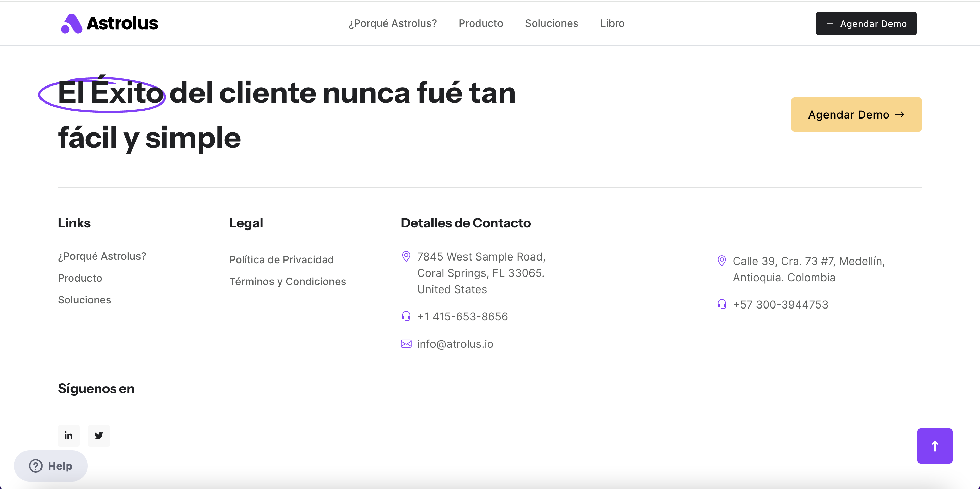The height and width of the screenshot is (489, 980).
Task: Open Soluciones in top navigation
Action: (552, 23)
